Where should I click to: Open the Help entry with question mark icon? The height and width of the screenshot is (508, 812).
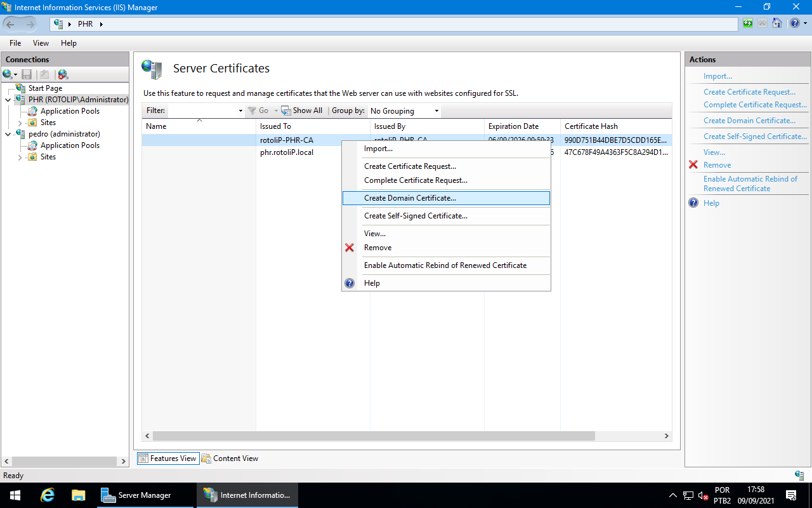tap(372, 283)
